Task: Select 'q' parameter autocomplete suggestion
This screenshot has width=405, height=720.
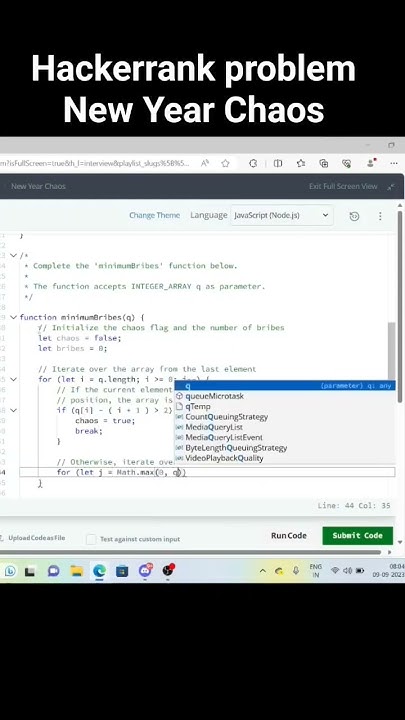Action: pos(285,386)
